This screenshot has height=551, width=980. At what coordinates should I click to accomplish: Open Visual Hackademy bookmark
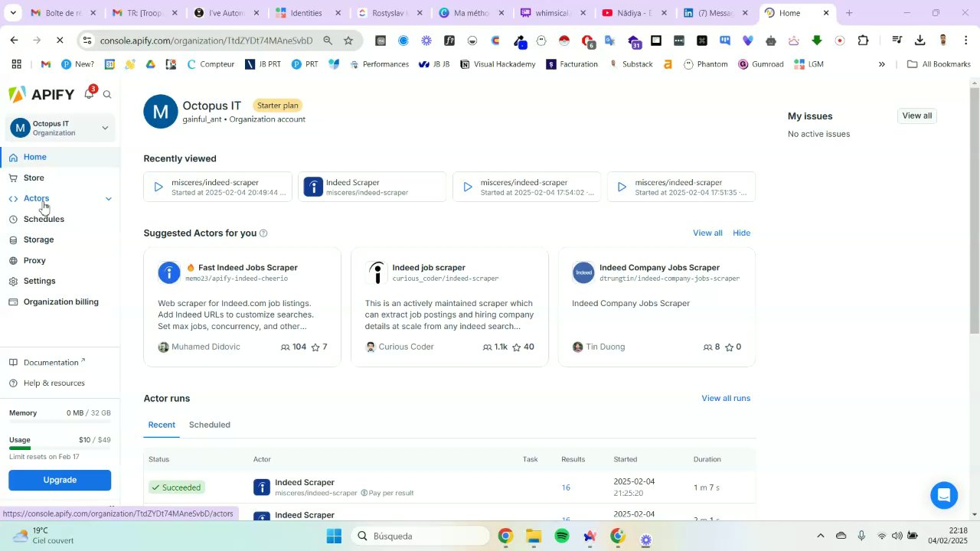point(498,64)
